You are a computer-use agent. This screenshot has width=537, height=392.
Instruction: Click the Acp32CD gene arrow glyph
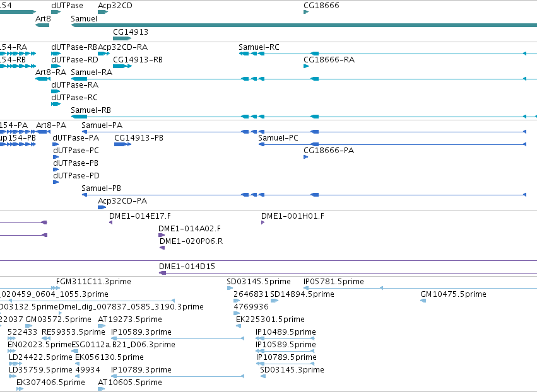point(103,12)
